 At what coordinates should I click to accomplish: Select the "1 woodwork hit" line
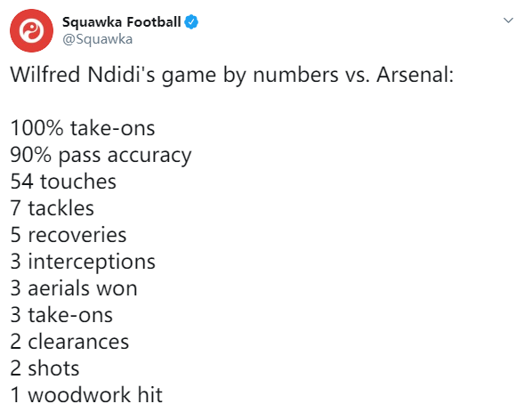[x=86, y=395]
